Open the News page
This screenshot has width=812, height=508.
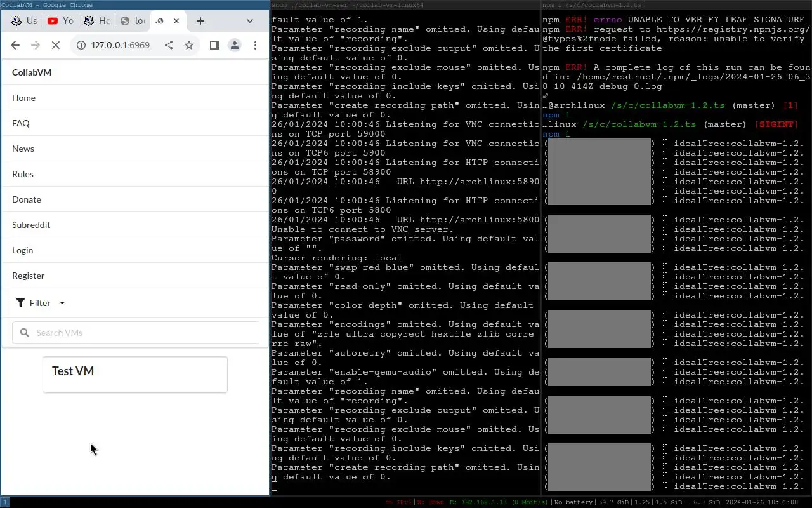(135, 149)
